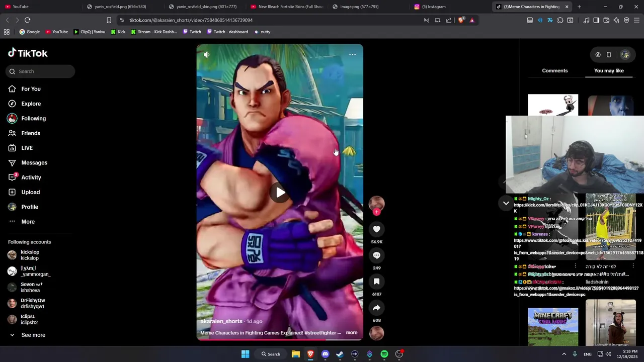
Task: Click the TikTok search field
Action: coord(40,71)
